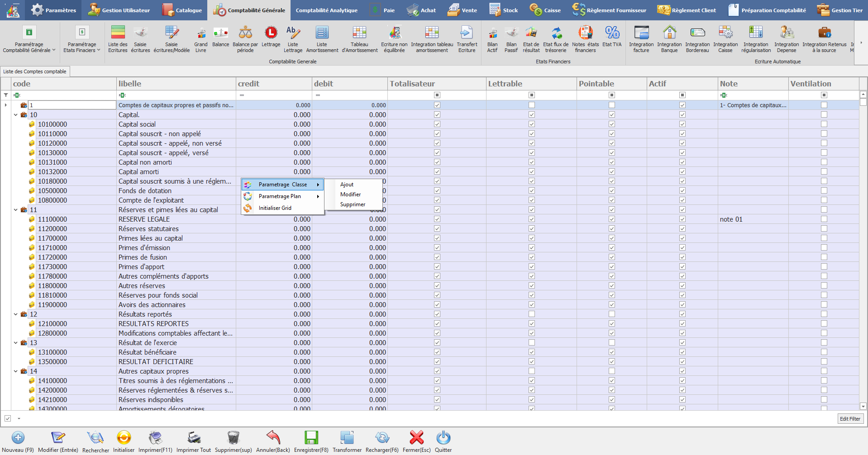
Task: Sort by the libelle column header
Action: tap(176, 84)
